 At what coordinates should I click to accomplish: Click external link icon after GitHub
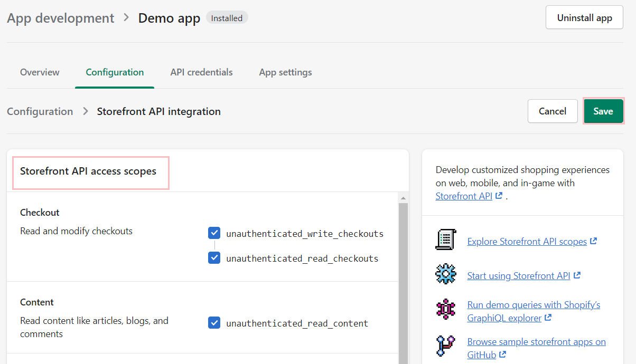[x=502, y=355]
